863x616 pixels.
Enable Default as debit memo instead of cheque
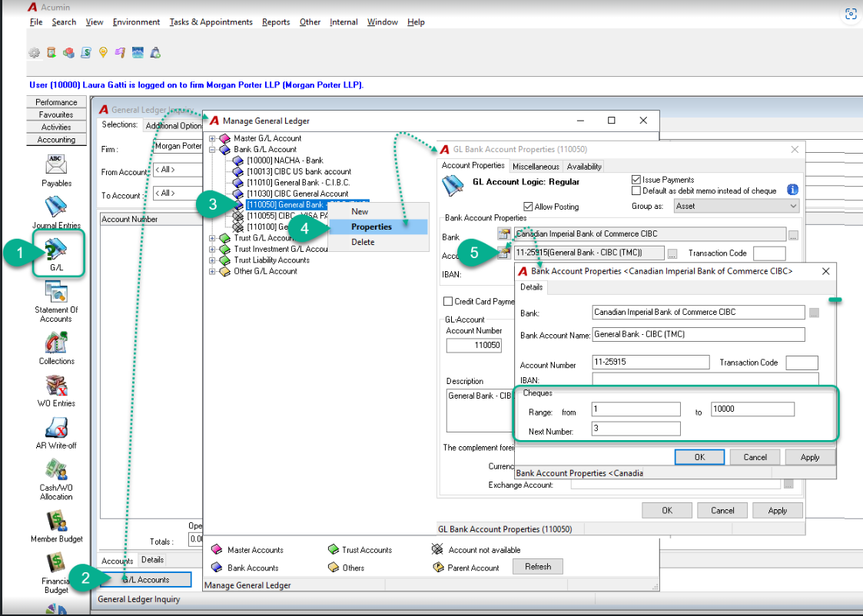click(x=636, y=190)
